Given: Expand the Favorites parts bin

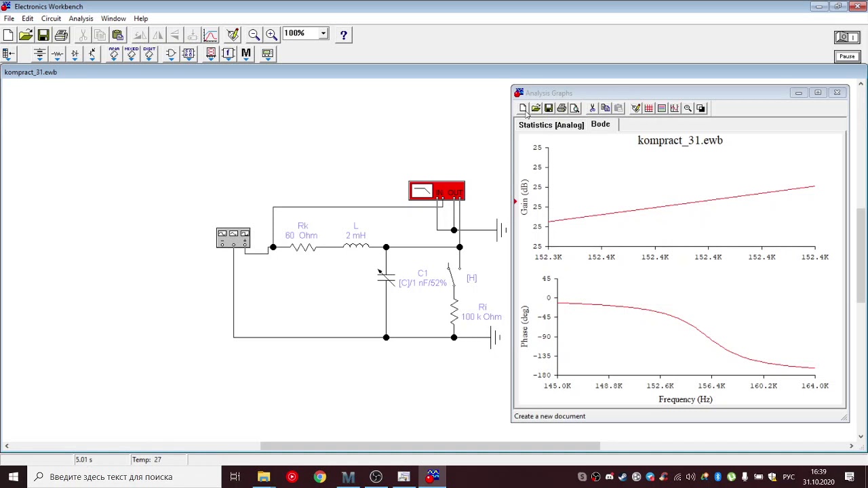Looking at the screenshot, I should (9, 54).
